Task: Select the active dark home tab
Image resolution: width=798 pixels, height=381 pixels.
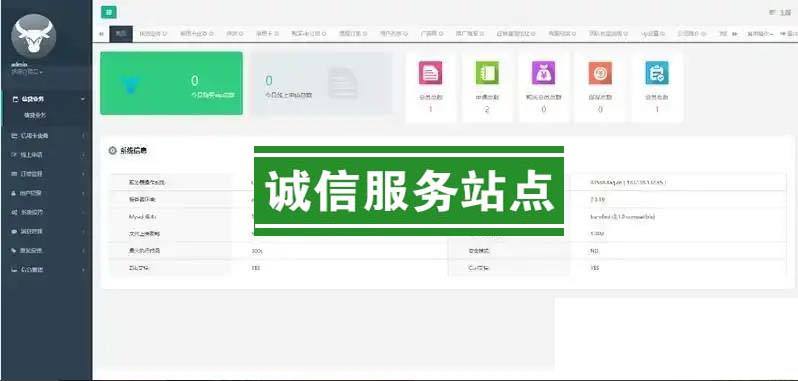Action: click(121, 34)
